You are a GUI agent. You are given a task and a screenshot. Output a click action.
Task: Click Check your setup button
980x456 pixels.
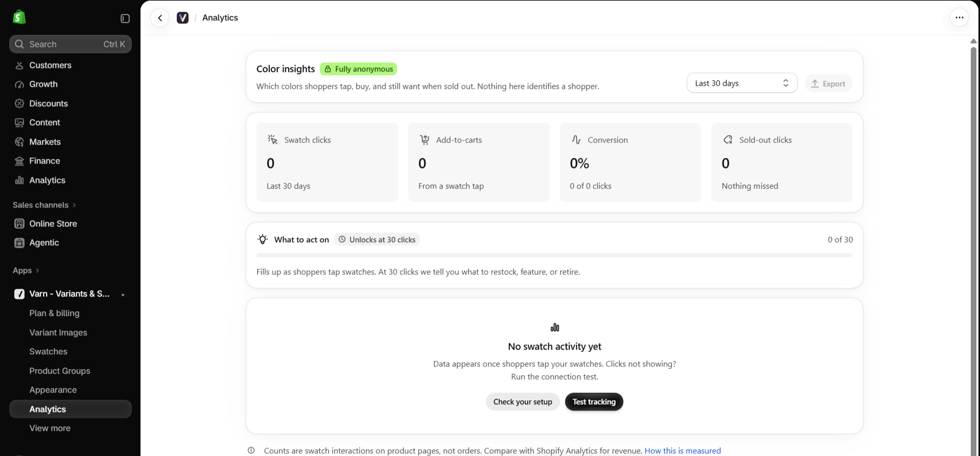[x=523, y=402]
